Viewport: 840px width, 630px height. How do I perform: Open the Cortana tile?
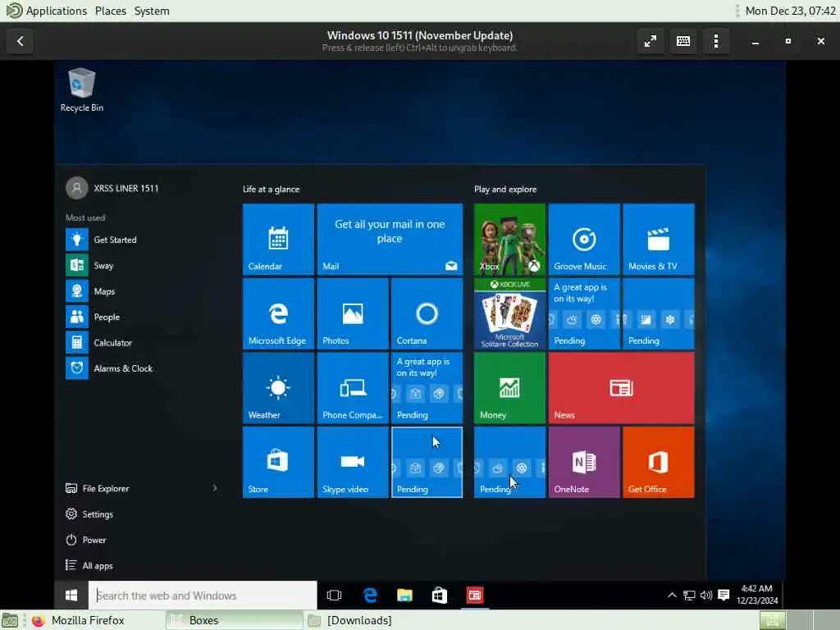[x=427, y=313]
